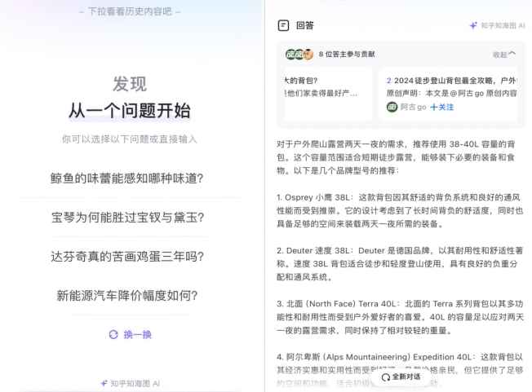This screenshot has width=532, height=392.
Task: Select question 宝琴为何能胜过宝钗与黛玉
Action: click(x=127, y=217)
